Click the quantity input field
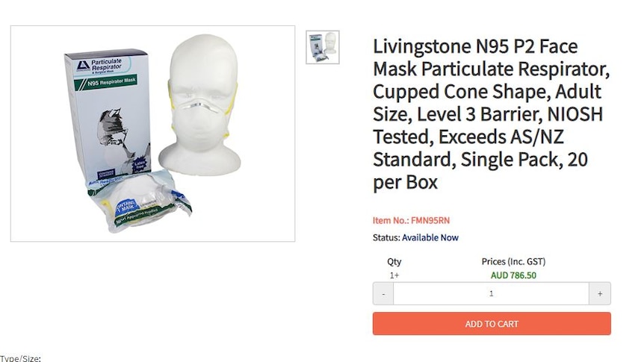The height and width of the screenshot is (362, 644). (491, 293)
